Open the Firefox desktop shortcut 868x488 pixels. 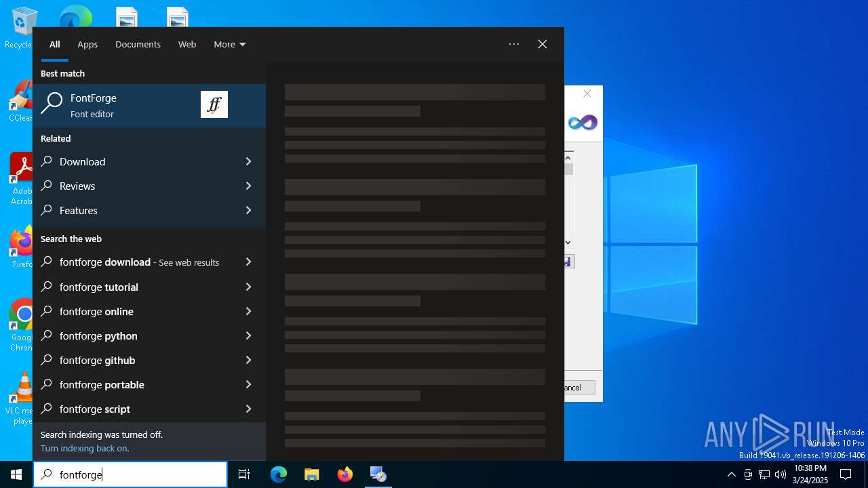click(20, 247)
